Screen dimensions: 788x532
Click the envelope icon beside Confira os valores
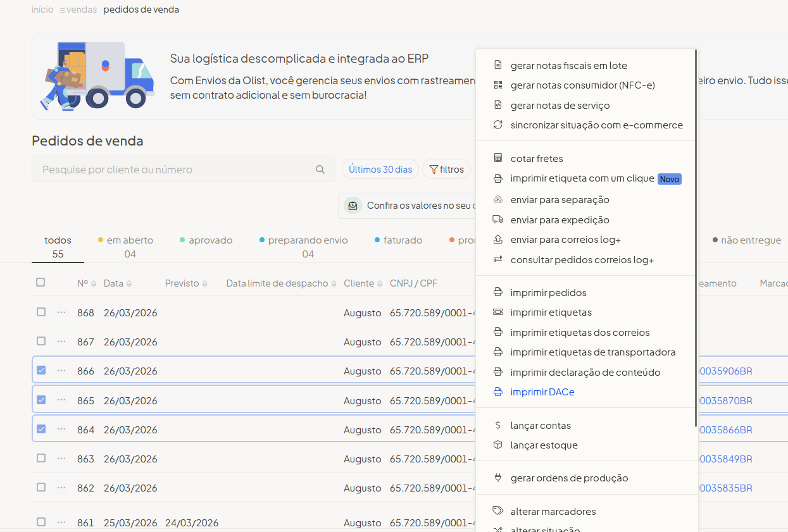tap(353, 206)
